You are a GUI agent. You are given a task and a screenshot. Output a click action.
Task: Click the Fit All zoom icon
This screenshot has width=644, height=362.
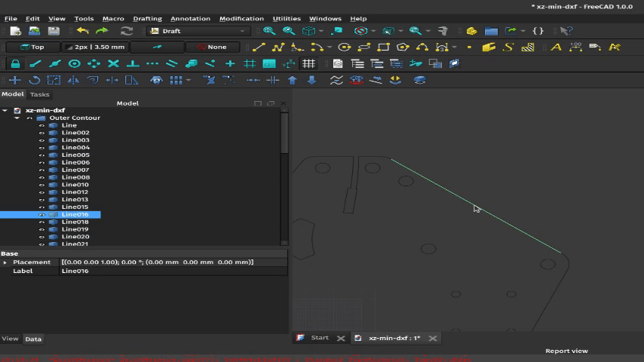pos(269,31)
